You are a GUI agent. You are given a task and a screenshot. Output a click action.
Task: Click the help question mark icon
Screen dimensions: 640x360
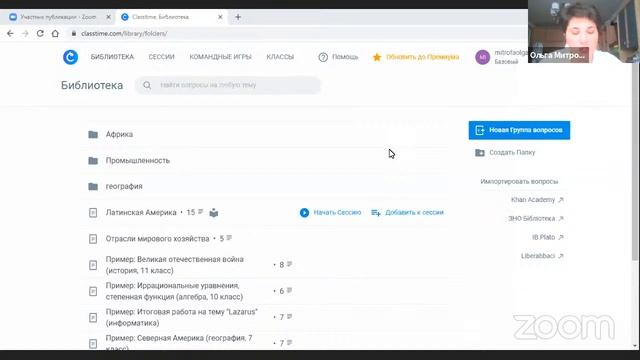323,57
